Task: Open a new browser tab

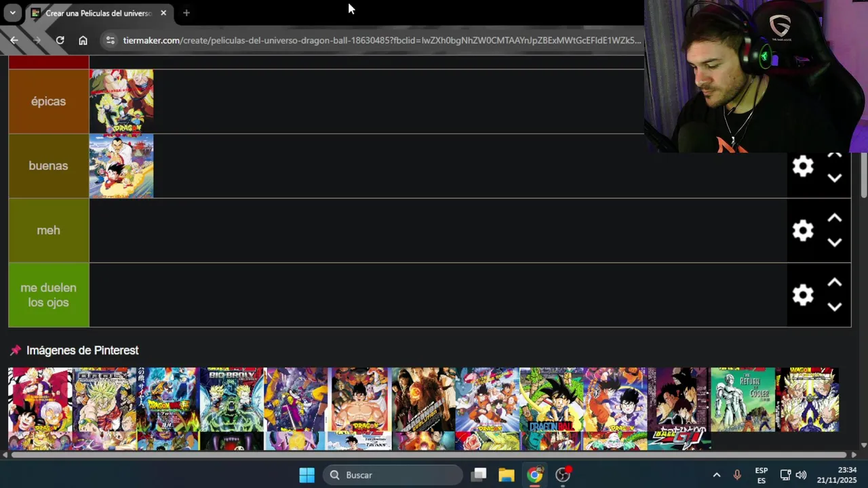Action: 186,13
